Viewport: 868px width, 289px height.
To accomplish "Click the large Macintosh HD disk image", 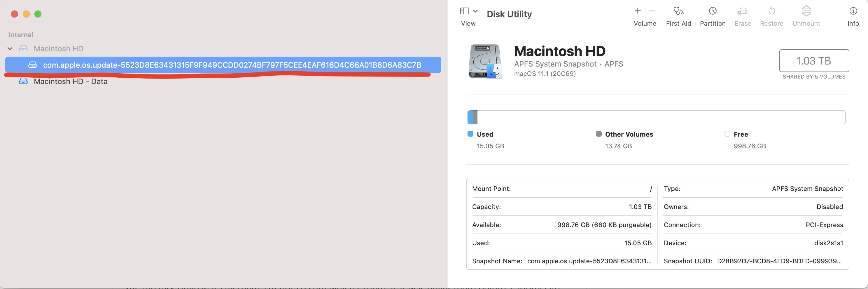I will tap(485, 61).
